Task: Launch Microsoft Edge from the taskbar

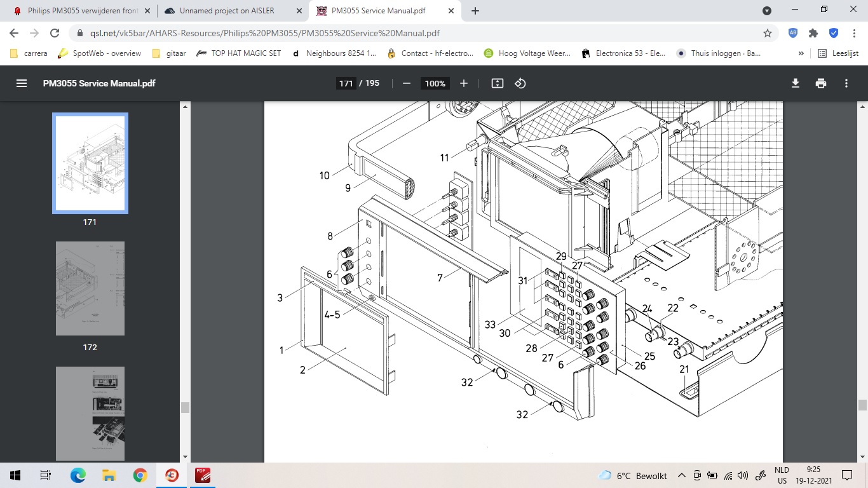Action: click(x=78, y=475)
